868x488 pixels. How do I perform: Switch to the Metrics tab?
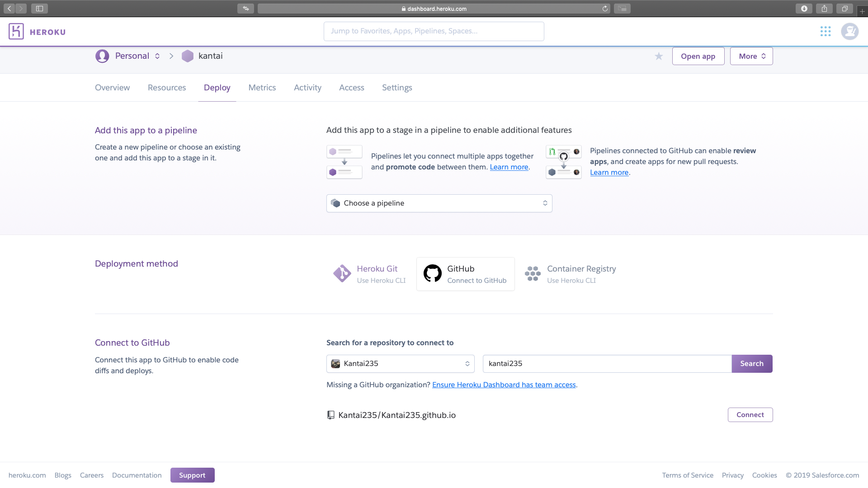tap(262, 88)
